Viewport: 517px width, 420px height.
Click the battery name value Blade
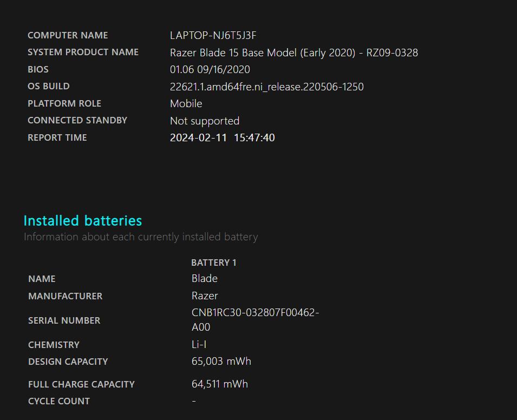204,279
